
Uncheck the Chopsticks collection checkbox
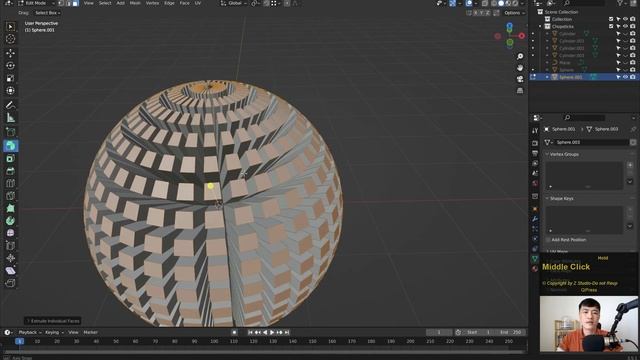pos(611,27)
